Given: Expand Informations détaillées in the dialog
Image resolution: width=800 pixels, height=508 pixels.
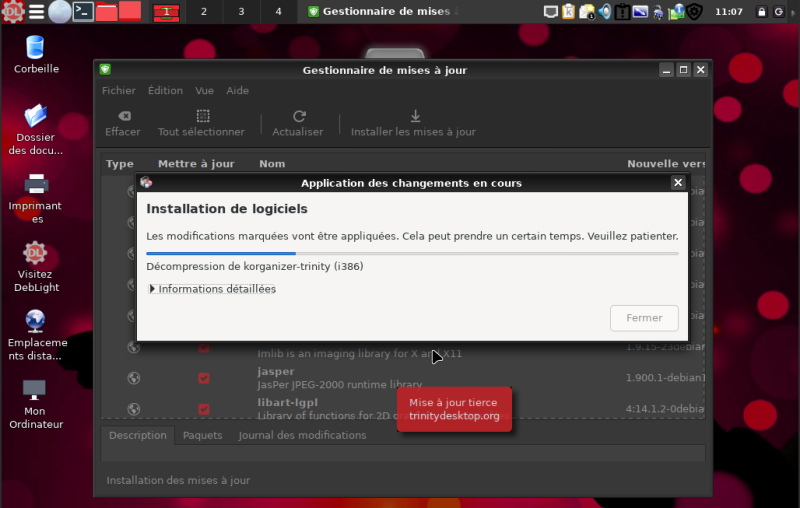Looking at the screenshot, I should (x=212, y=289).
